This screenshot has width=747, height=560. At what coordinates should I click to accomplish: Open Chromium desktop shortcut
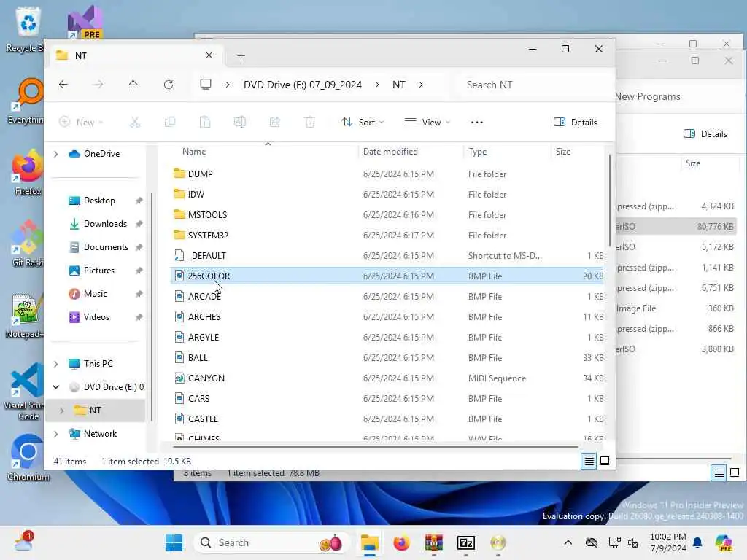click(x=28, y=458)
